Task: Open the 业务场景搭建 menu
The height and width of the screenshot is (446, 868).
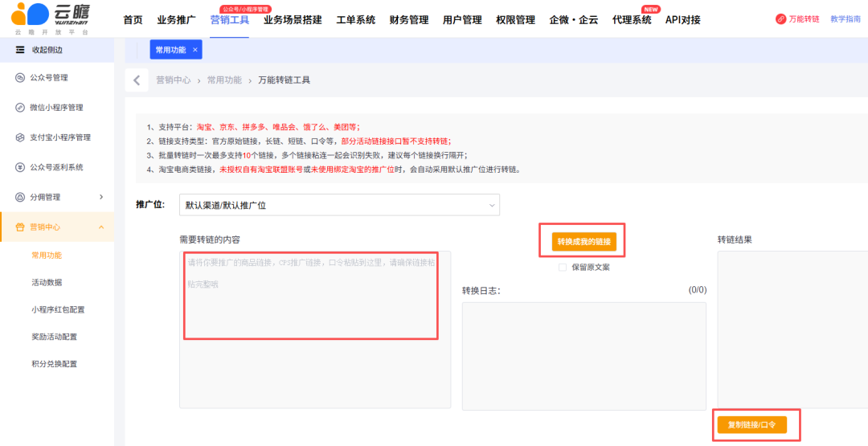Action: click(x=293, y=20)
